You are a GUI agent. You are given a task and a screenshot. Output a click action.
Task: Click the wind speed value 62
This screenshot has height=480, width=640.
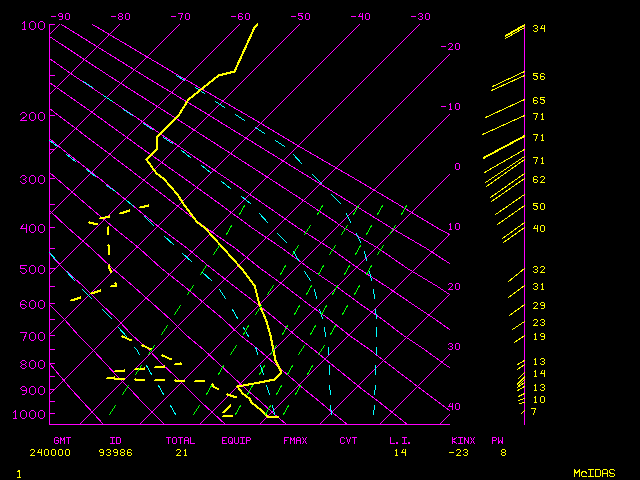538,180
